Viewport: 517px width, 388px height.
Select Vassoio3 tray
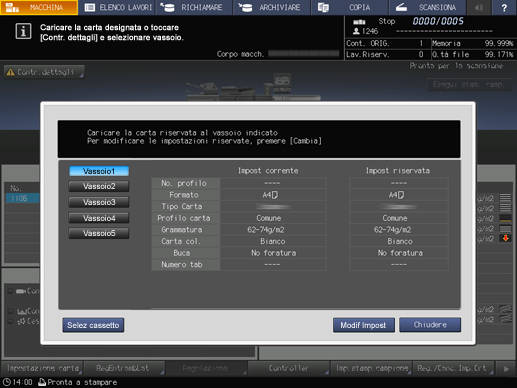click(99, 202)
